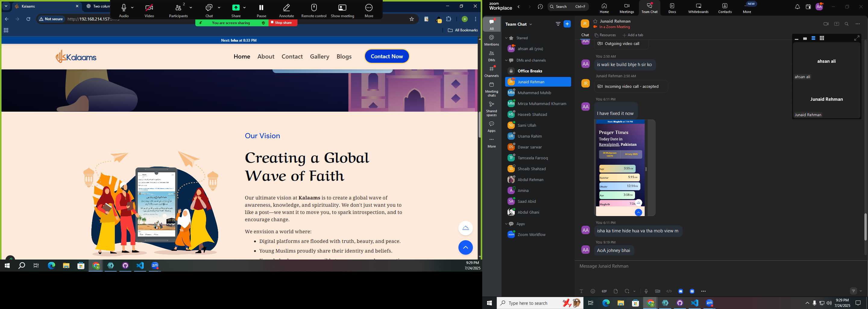868x309 pixels.
Task: Open the About page link
Action: [266, 56]
